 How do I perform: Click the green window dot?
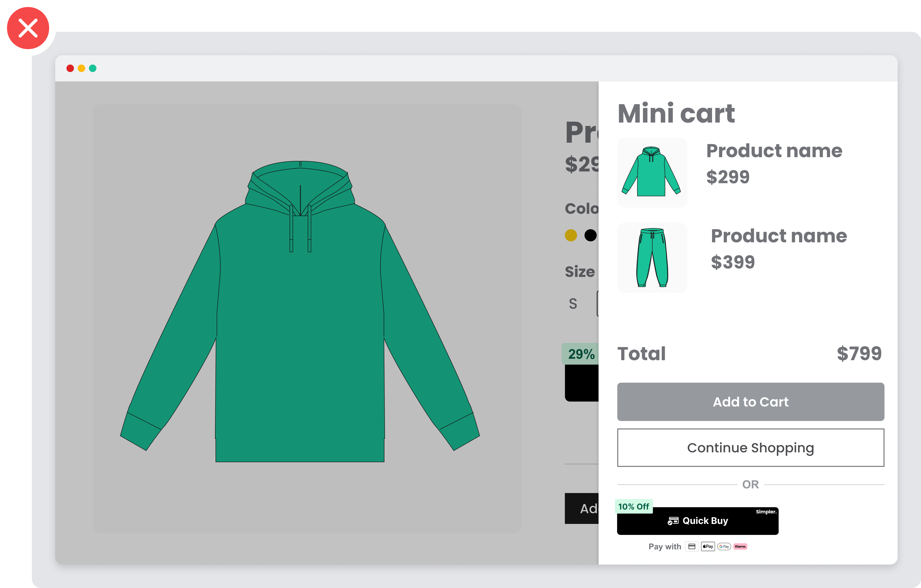(x=93, y=69)
